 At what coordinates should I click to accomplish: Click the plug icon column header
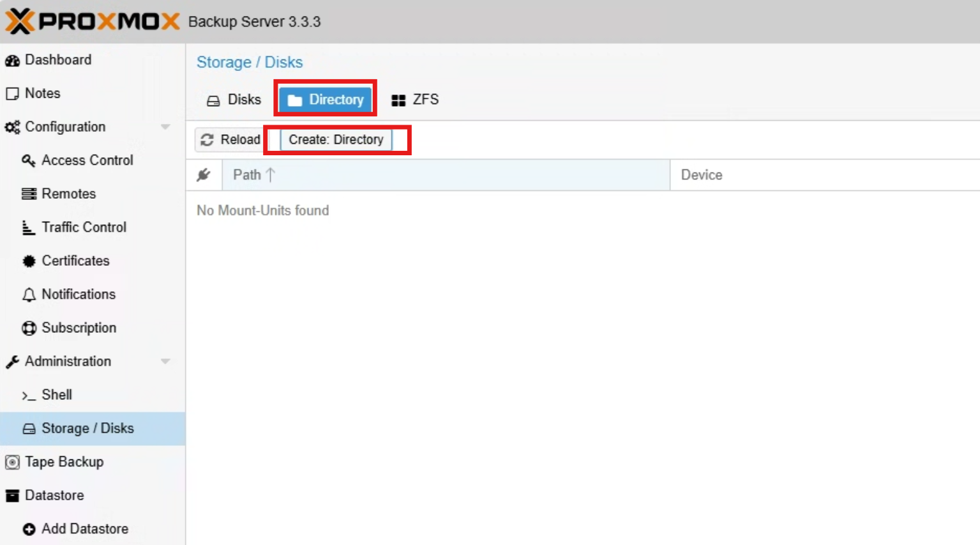[x=204, y=175]
